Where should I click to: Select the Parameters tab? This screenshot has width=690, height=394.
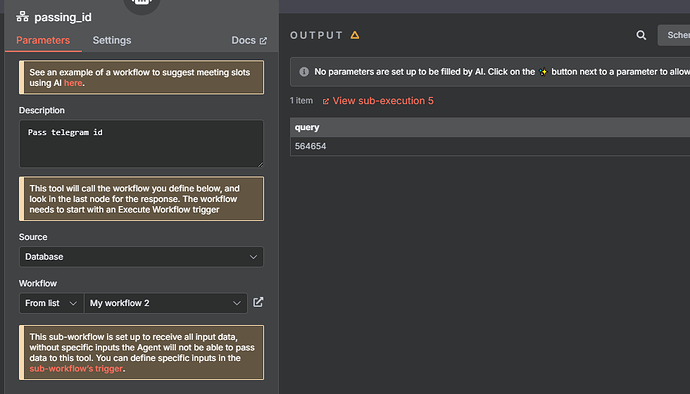pyautogui.click(x=43, y=40)
